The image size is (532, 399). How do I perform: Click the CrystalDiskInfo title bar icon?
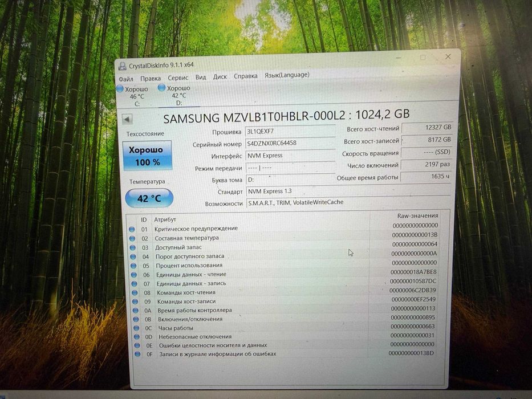(x=122, y=66)
